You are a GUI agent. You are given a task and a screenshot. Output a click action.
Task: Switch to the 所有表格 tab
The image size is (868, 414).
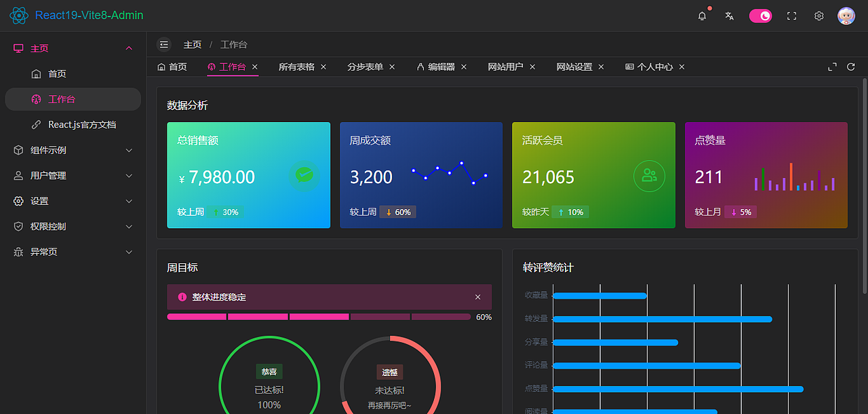coord(296,67)
